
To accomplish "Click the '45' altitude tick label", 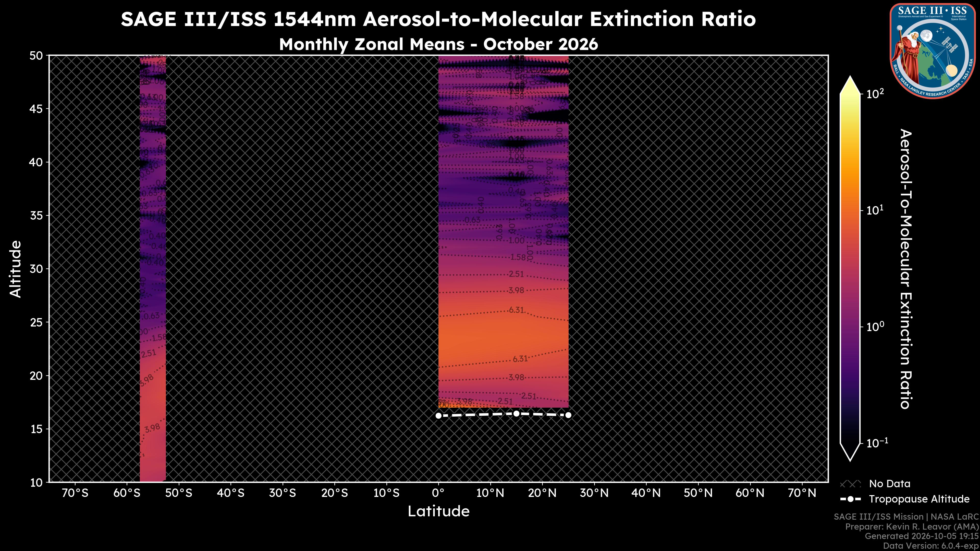I will tap(36, 109).
